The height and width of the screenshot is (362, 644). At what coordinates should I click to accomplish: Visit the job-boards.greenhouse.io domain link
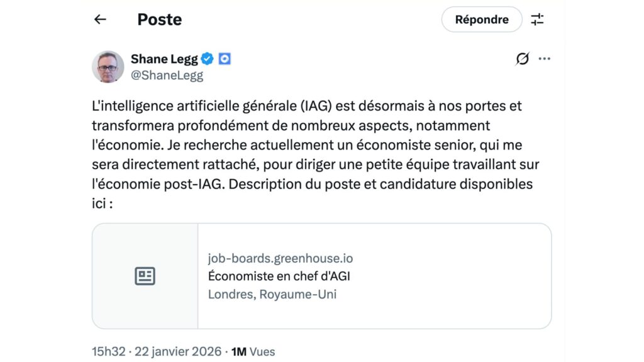pyautogui.click(x=280, y=258)
